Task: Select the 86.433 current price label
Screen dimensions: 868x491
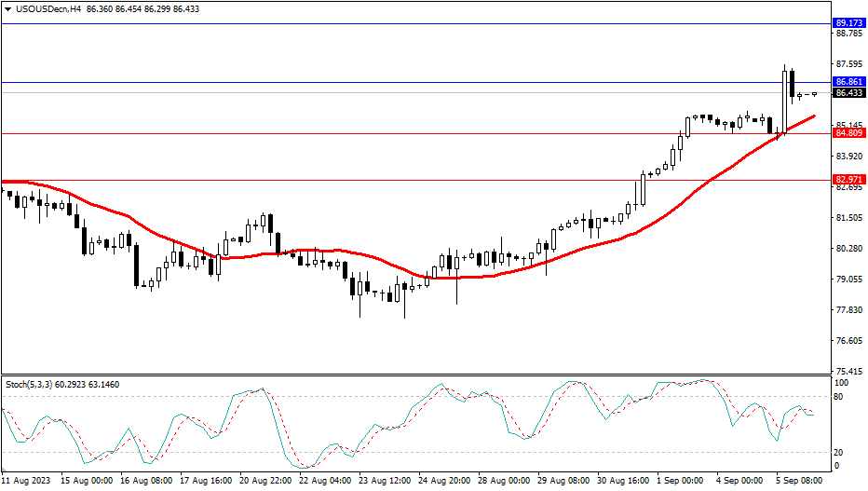Action: point(848,93)
